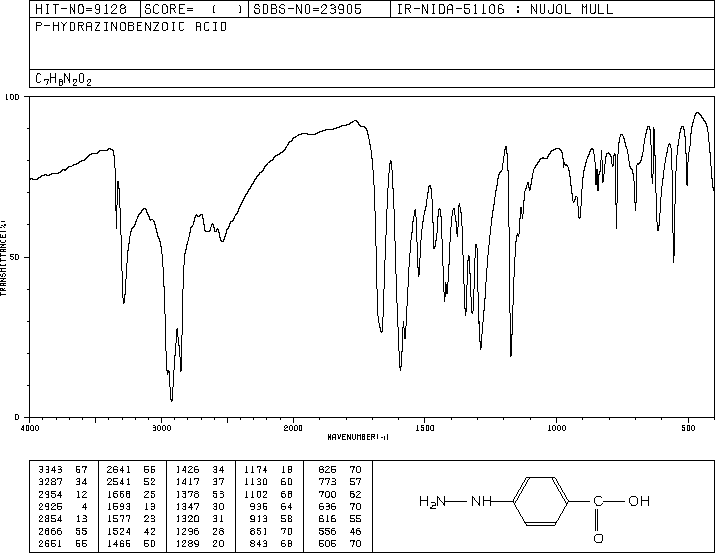Click the 3343 peak table entry
715x553 pixels.
pyautogui.click(x=63, y=470)
